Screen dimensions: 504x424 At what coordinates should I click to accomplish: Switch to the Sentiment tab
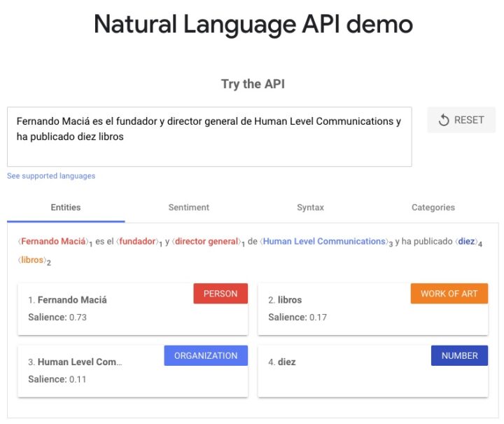pos(188,207)
